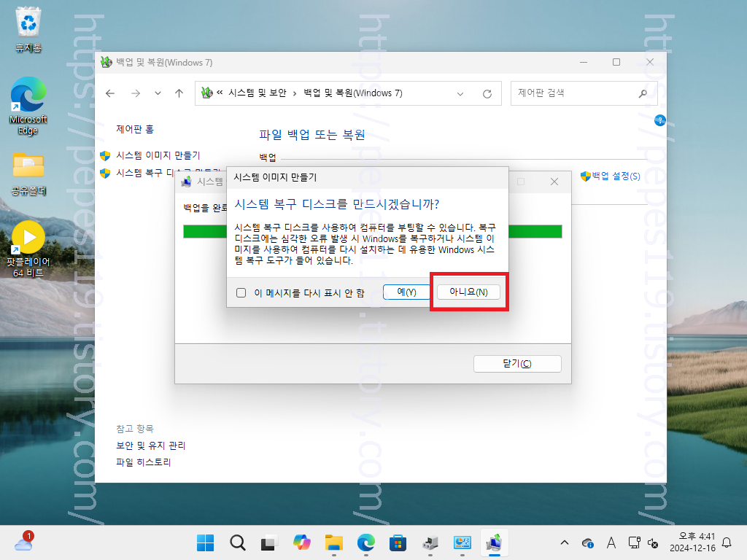Image resolution: width=747 pixels, height=560 pixels.
Task: Close the backup progress dialog window
Action: click(554, 182)
